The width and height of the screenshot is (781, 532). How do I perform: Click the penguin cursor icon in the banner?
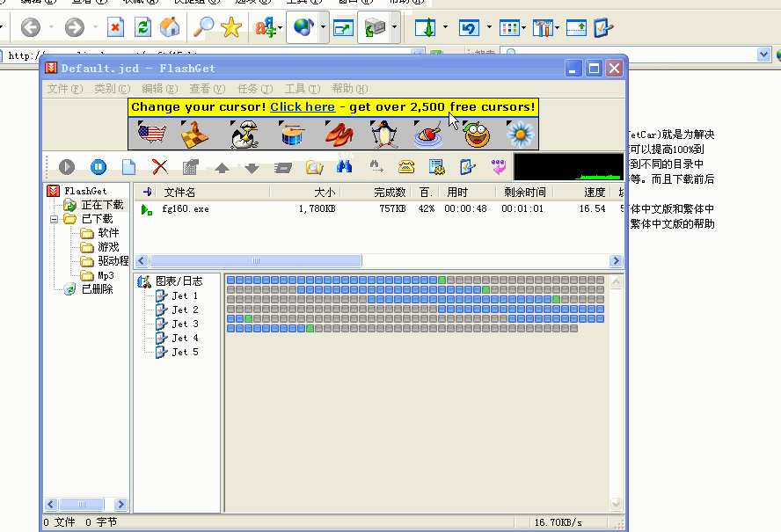(x=384, y=134)
